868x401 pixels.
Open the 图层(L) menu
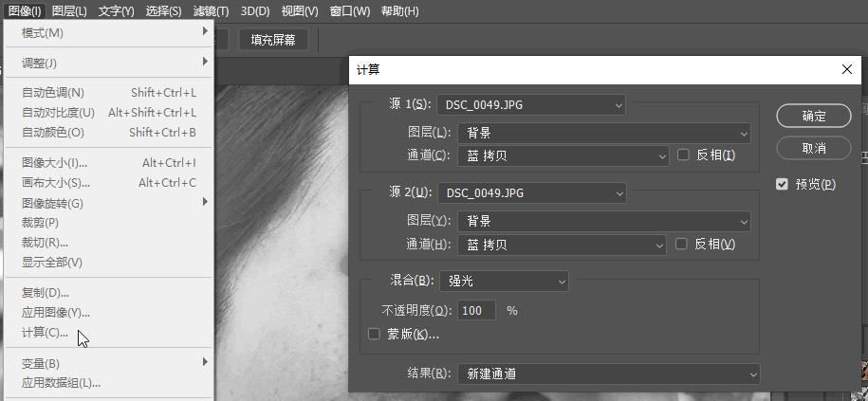69,10
